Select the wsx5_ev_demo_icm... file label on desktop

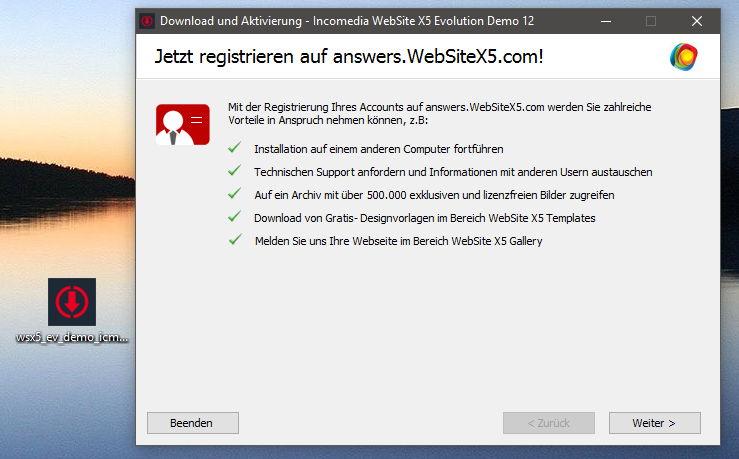click(72, 337)
